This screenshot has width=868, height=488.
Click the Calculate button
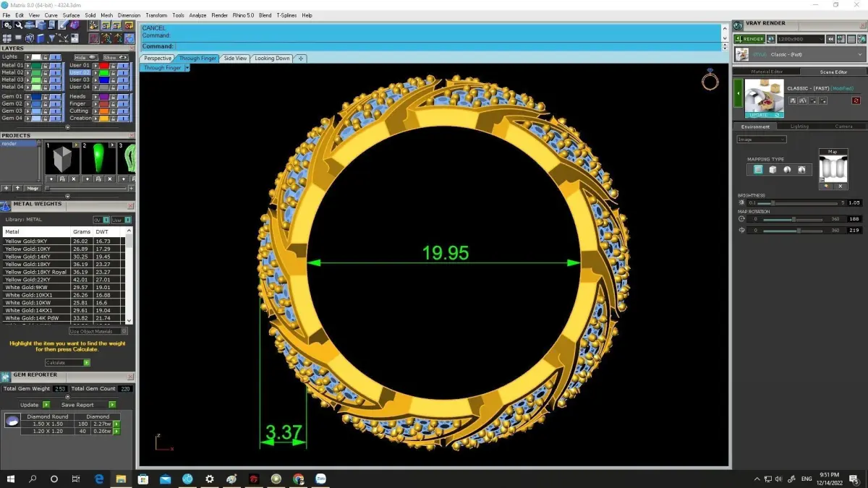[x=67, y=363]
